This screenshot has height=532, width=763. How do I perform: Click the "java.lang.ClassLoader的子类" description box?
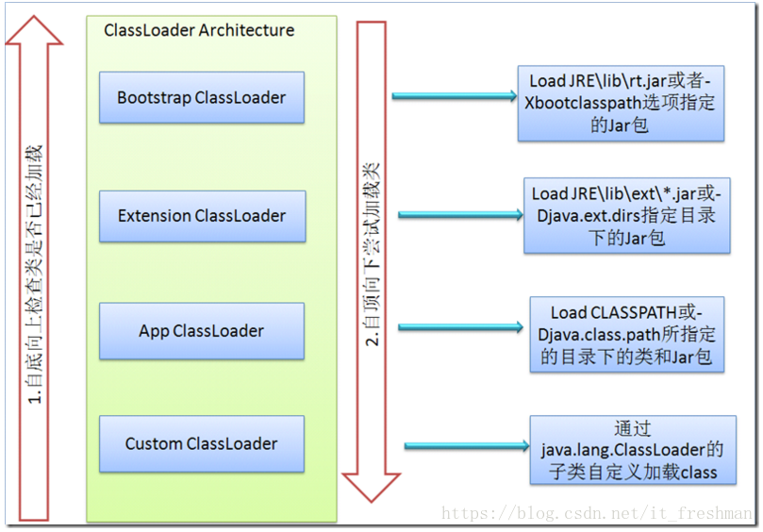[x=633, y=450]
